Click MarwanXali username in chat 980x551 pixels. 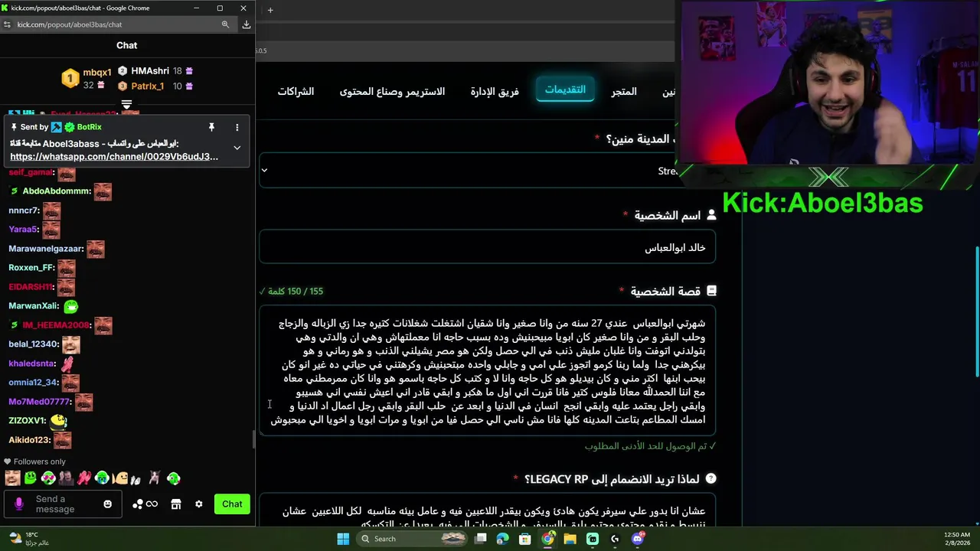click(x=34, y=306)
